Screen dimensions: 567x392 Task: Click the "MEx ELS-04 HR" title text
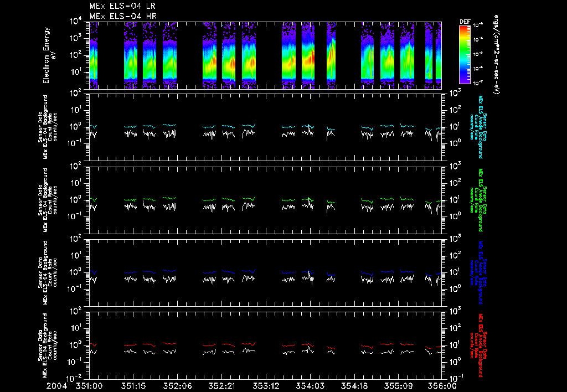(123, 16)
